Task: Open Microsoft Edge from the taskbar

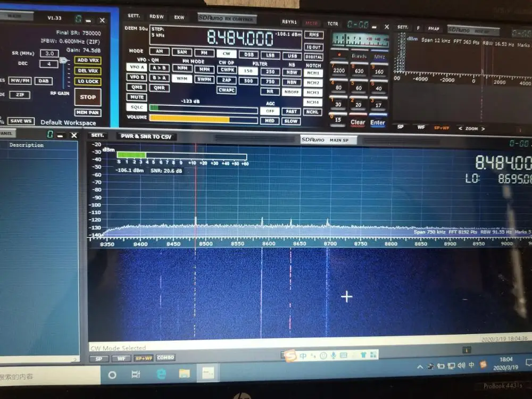Action: point(161,374)
